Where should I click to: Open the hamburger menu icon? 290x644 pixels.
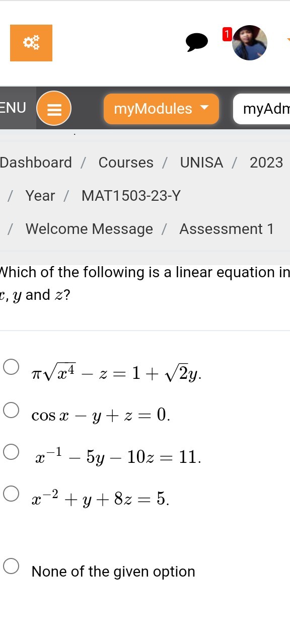[54, 109]
